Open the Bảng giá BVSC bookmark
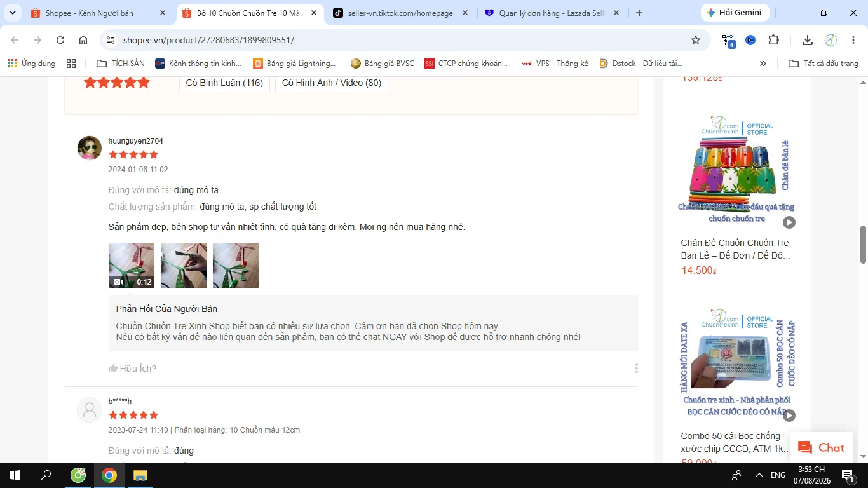 coord(383,64)
